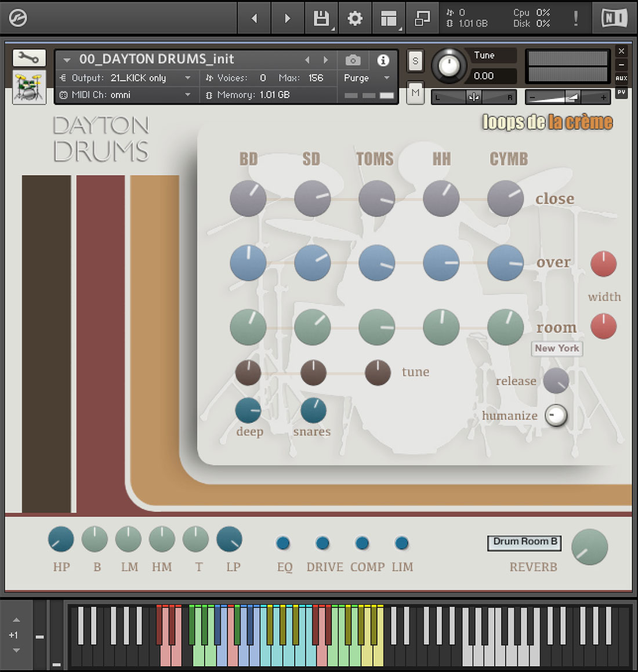The width and height of the screenshot is (638, 672).
Task: Click the BD tune brown knob
Action: tap(248, 372)
